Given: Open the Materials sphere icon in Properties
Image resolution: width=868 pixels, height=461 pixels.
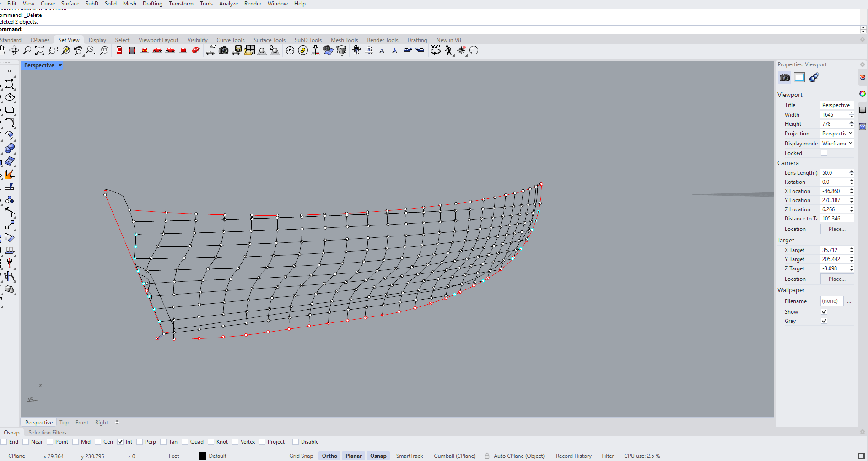Looking at the screenshot, I should pyautogui.click(x=814, y=77).
